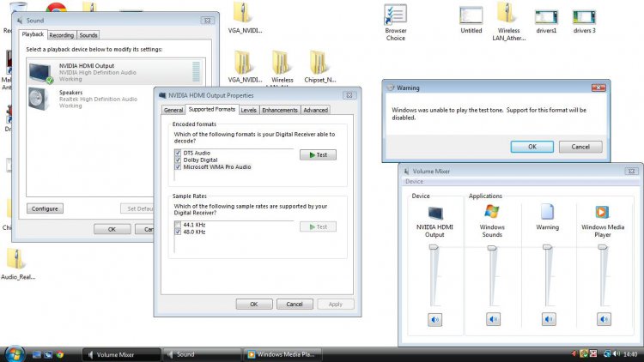644x362 pixels.
Task: Switch to Sounds tab in Sound window
Action: tap(88, 35)
